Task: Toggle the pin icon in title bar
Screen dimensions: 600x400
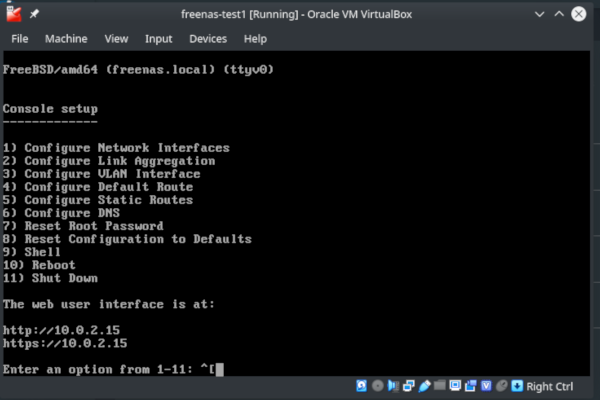Action: tap(34, 14)
